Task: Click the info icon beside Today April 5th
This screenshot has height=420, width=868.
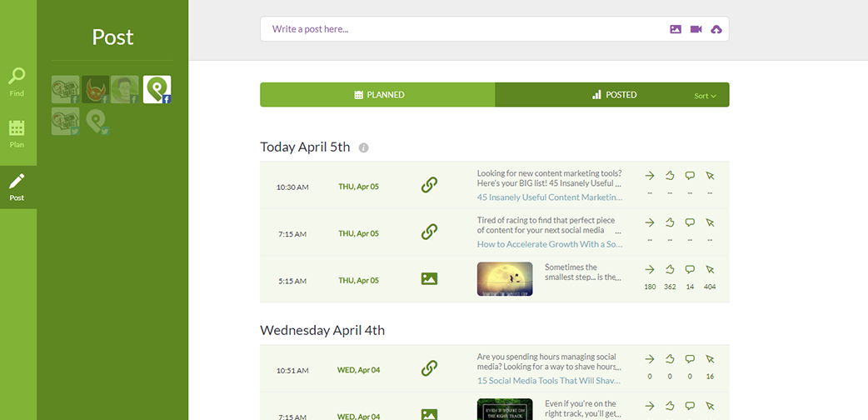Action: (x=363, y=147)
